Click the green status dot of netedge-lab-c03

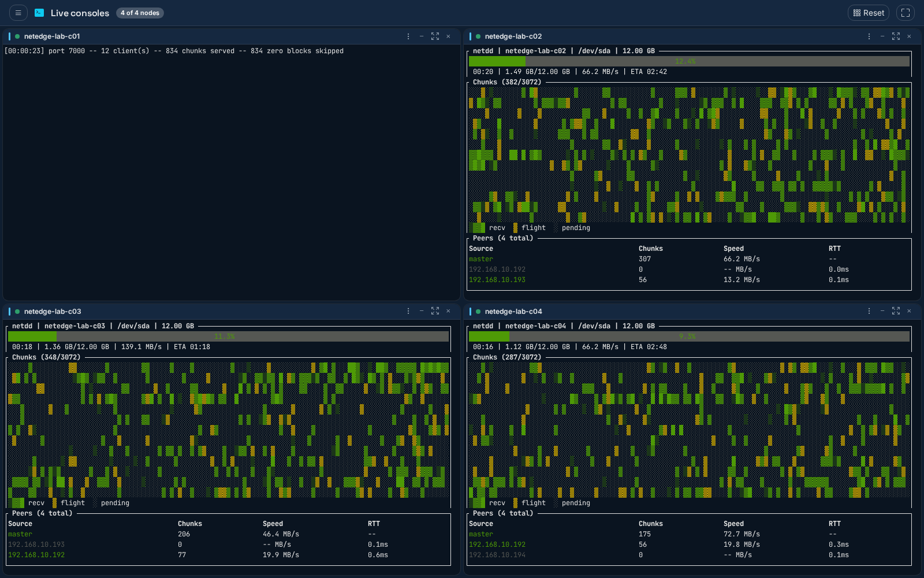click(x=17, y=312)
